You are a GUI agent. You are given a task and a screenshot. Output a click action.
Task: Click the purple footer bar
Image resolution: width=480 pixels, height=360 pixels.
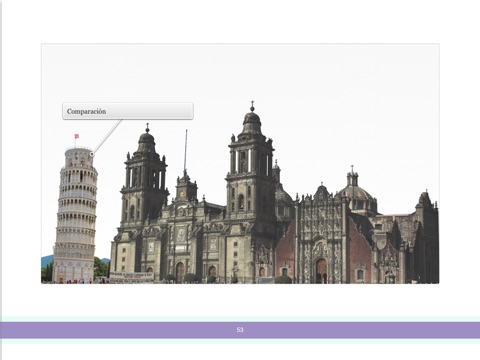click(240, 330)
